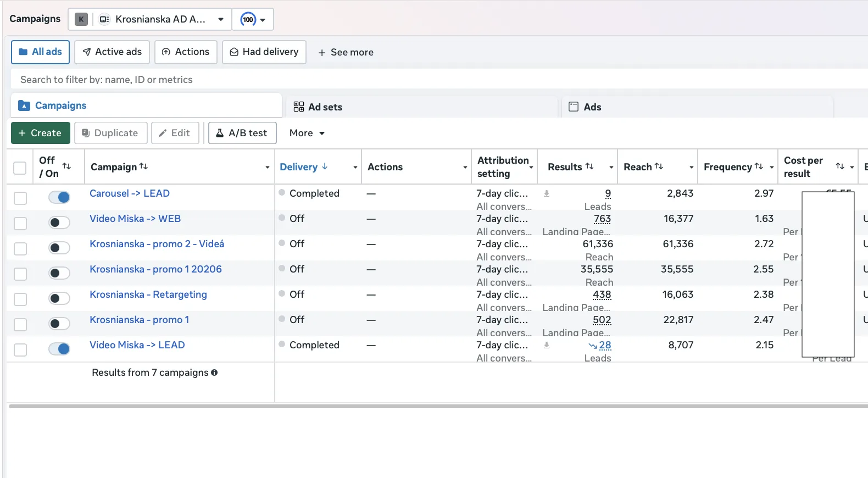
Task: Click the horizontal scrollbar below the table
Action: point(438,407)
